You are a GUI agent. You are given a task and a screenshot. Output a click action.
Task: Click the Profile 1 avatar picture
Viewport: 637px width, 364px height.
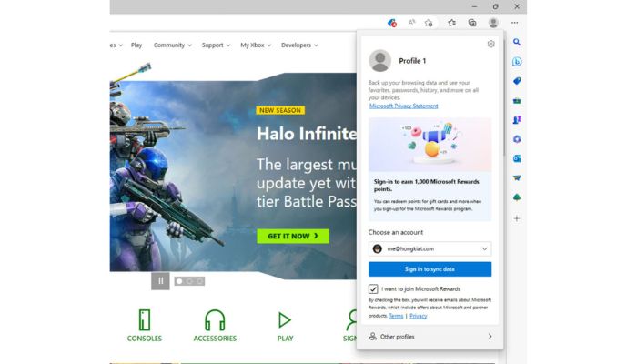tap(379, 61)
